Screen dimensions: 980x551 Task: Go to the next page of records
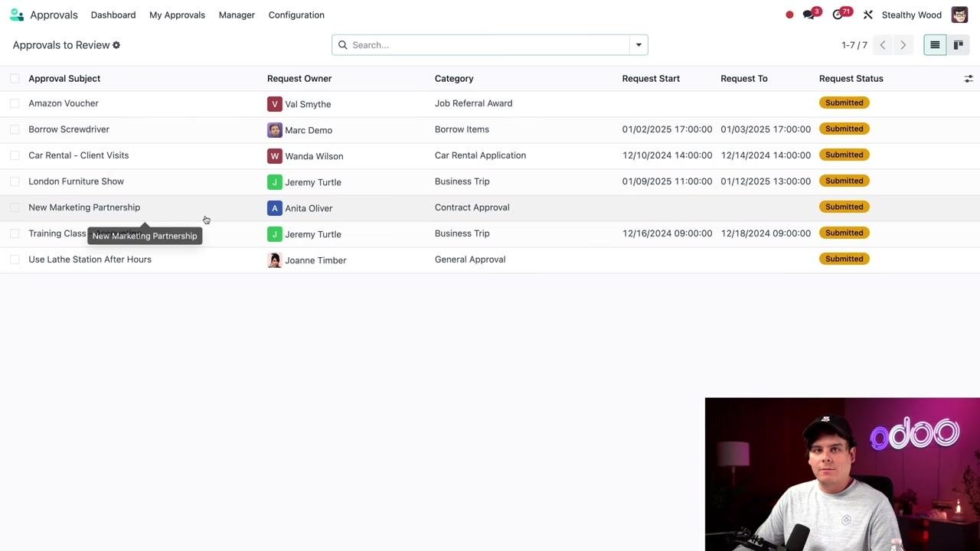click(903, 45)
